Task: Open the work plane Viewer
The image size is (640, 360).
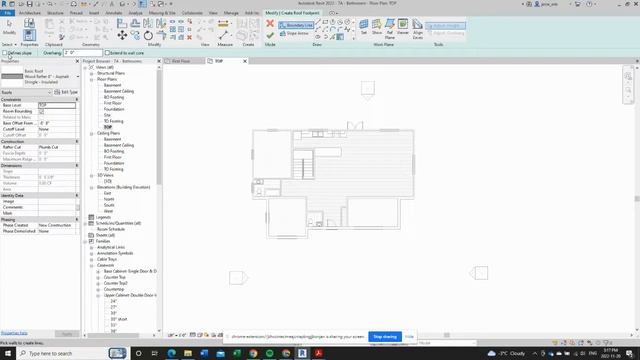Action: [403, 27]
